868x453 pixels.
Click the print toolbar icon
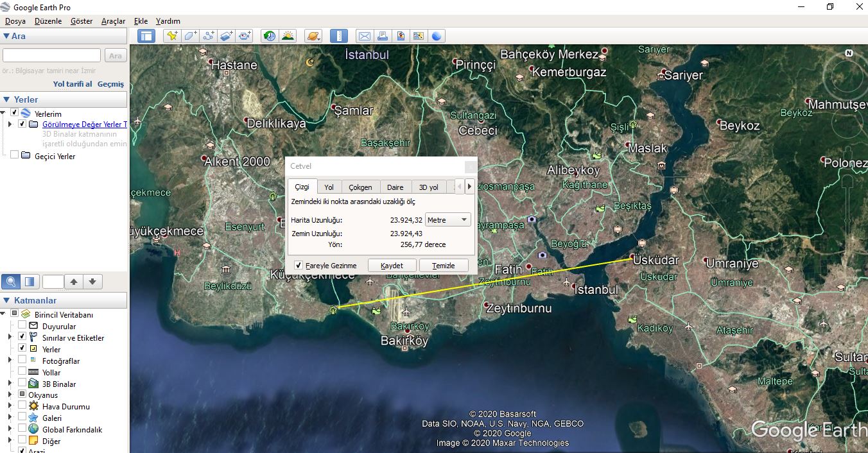[382, 36]
